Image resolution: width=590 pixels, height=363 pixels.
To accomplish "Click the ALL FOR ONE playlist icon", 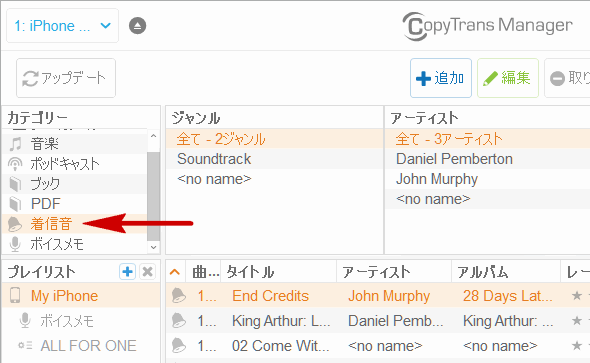I will coord(25,345).
